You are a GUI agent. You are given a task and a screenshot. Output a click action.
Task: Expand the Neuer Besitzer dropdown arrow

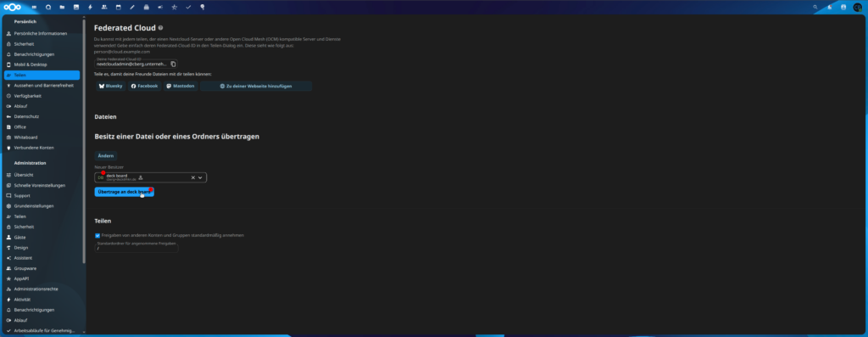point(200,177)
